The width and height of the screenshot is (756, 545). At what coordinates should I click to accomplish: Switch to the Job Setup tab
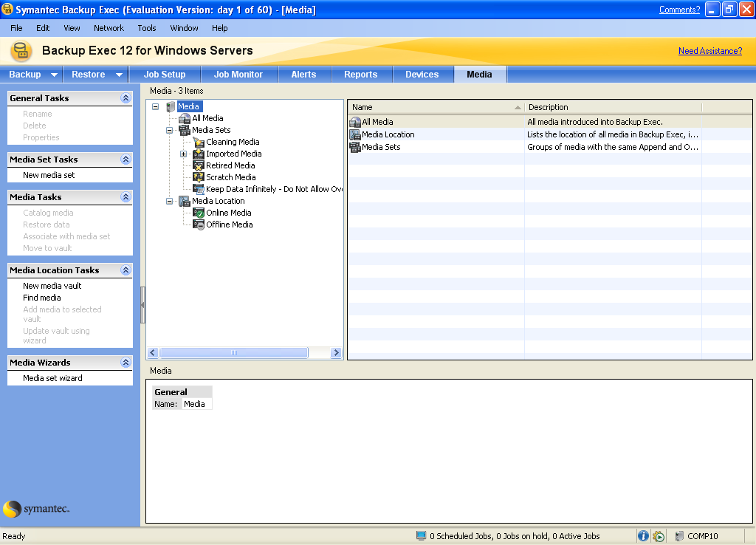point(165,75)
